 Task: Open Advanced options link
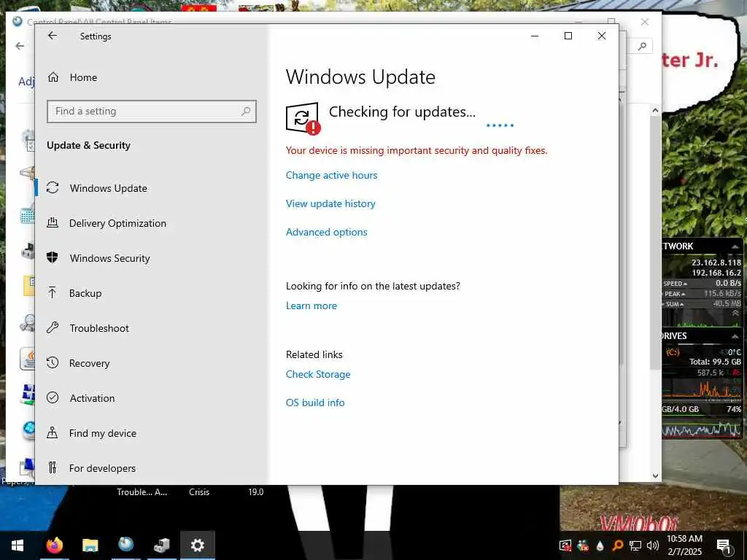pos(326,233)
